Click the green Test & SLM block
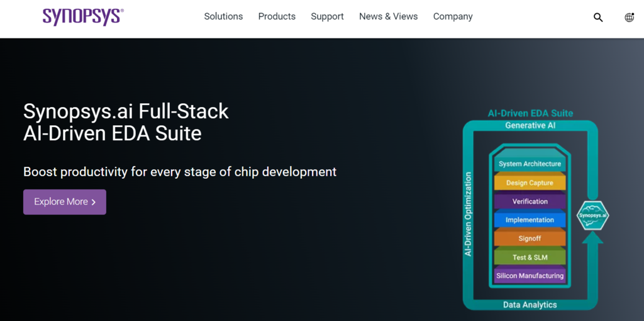This screenshot has height=321, width=644. click(x=530, y=257)
